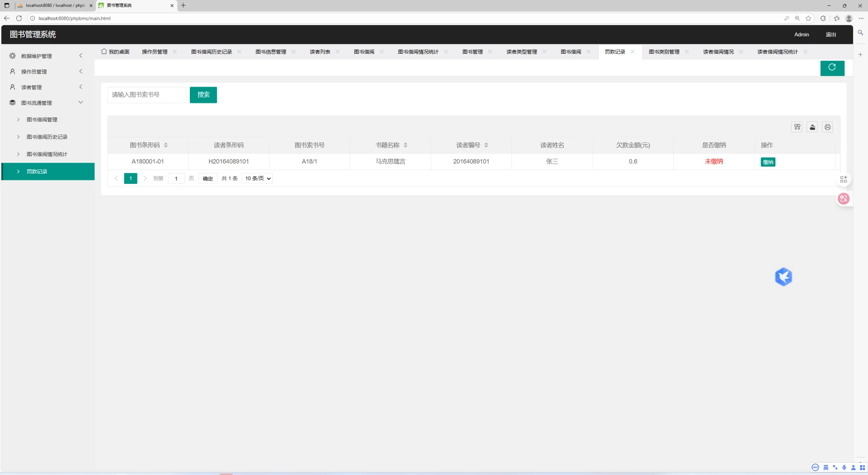868x475 pixels.
Task: Expand the 读者管理 sidebar section
Action: 47,87
